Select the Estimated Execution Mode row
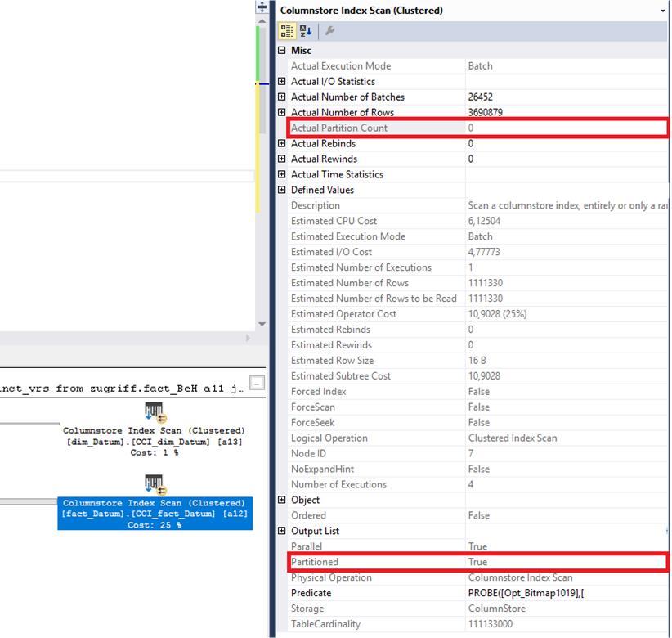672x638 pixels. point(478,236)
